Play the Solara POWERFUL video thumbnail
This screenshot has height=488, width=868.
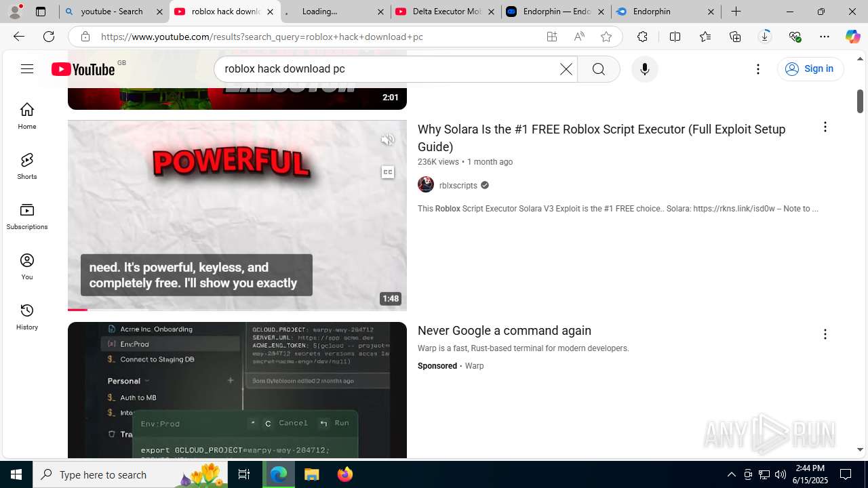pos(237,215)
